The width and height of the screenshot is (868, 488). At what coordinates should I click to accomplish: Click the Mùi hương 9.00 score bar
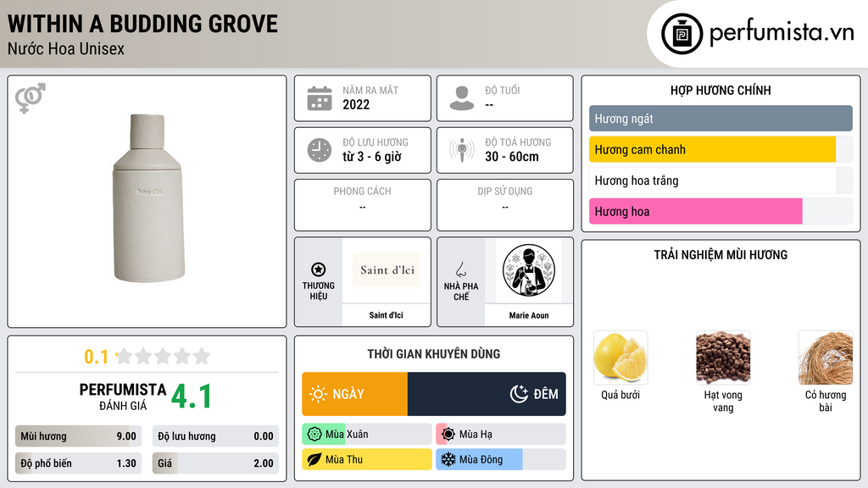79,436
